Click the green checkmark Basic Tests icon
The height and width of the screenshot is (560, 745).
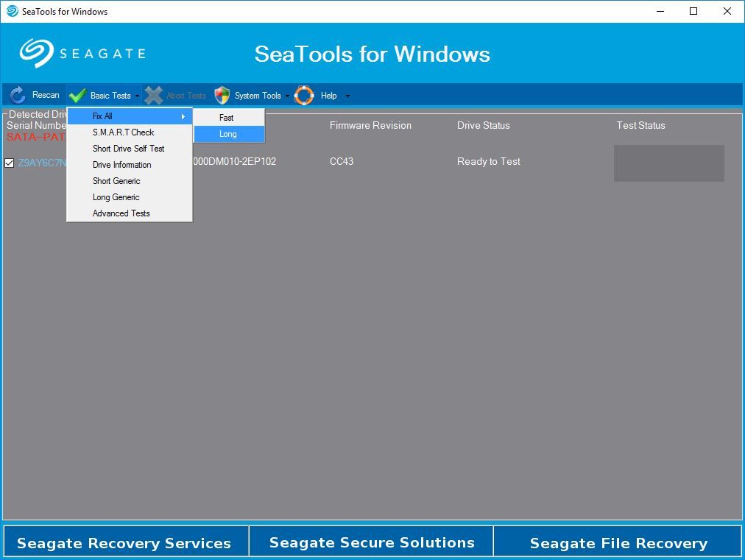click(77, 96)
